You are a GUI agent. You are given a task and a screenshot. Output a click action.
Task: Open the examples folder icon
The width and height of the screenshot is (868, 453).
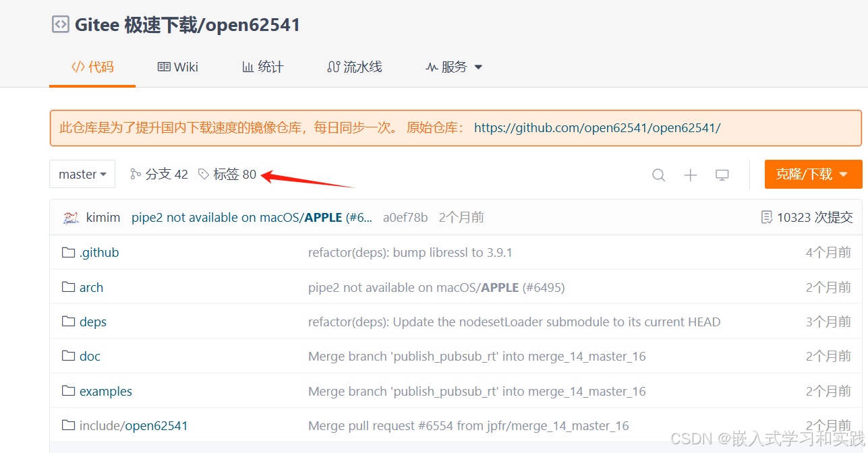coord(68,391)
